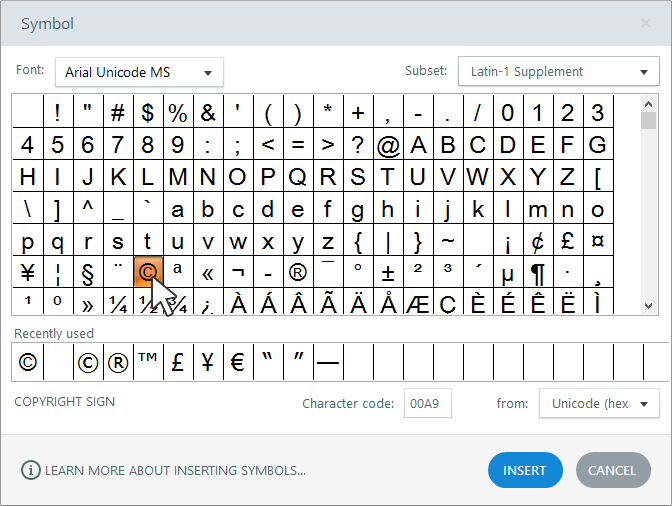This screenshot has width=672, height=506.
Task: Expand the Subset Latin-1 Supplement dropdown
Action: [558, 72]
